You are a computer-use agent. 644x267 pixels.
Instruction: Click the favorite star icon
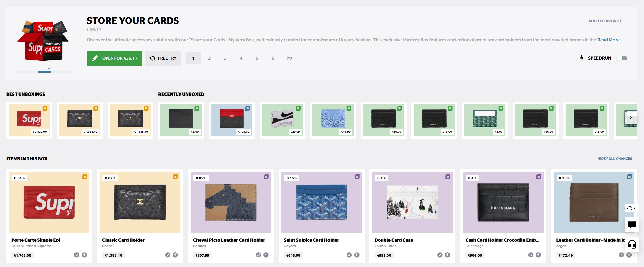[583, 21]
